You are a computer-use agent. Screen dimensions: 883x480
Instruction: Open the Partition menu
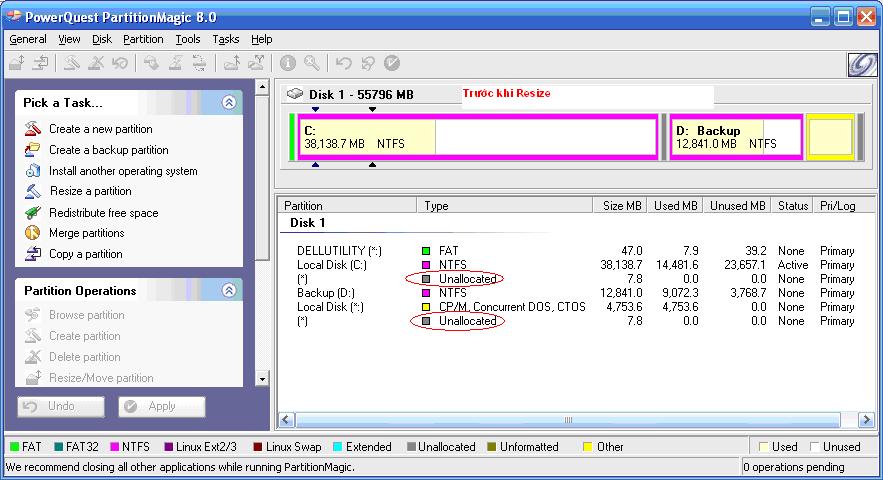tap(143, 39)
